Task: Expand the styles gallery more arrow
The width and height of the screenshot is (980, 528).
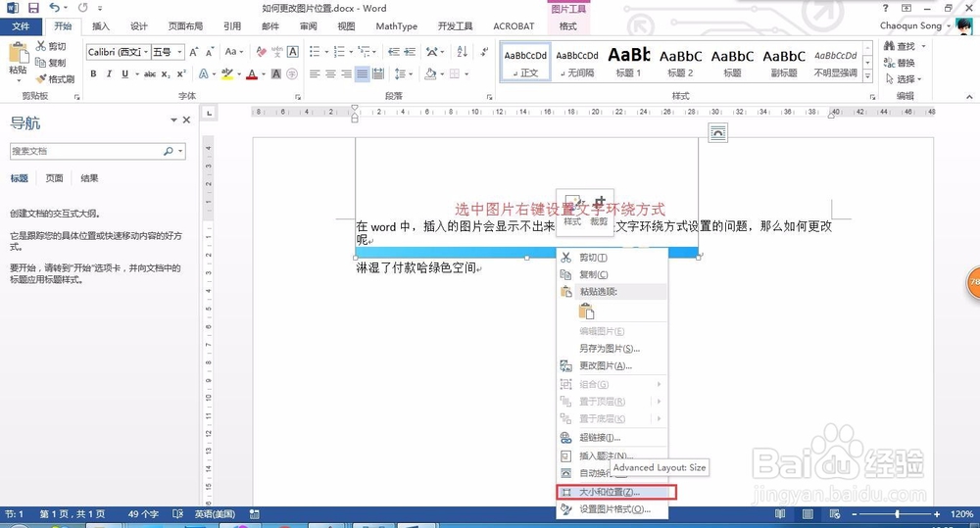Action: (x=867, y=76)
